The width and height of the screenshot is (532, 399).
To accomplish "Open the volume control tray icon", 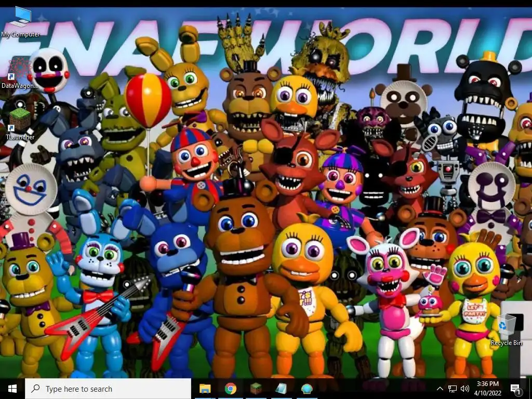I will (x=465, y=389).
